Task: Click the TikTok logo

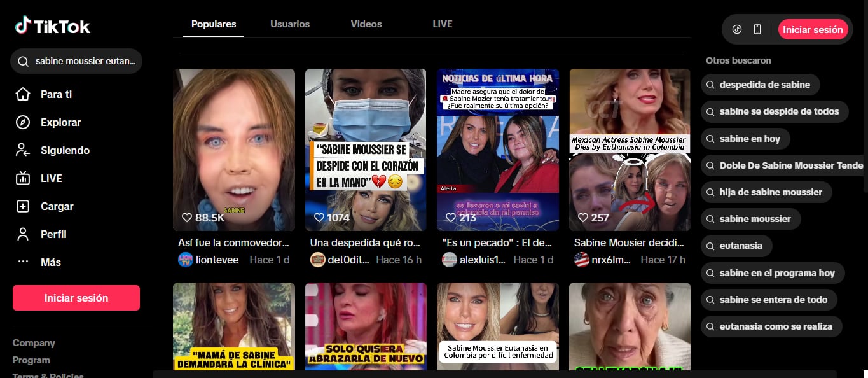Action: (x=52, y=25)
